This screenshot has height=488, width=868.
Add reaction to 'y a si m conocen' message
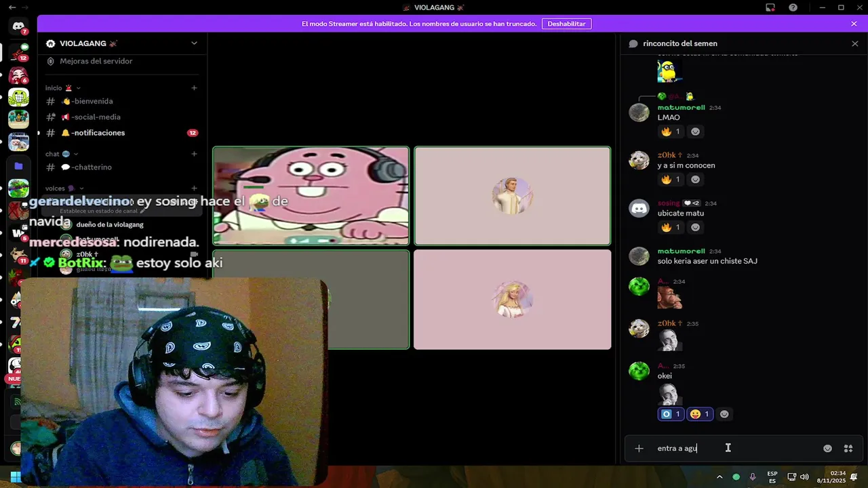tap(695, 180)
